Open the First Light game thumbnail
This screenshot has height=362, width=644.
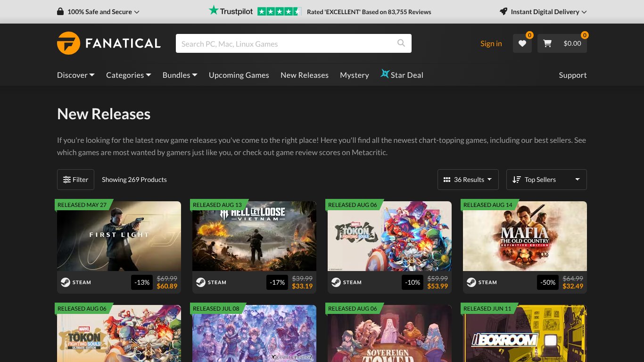[x=119, y=236]
